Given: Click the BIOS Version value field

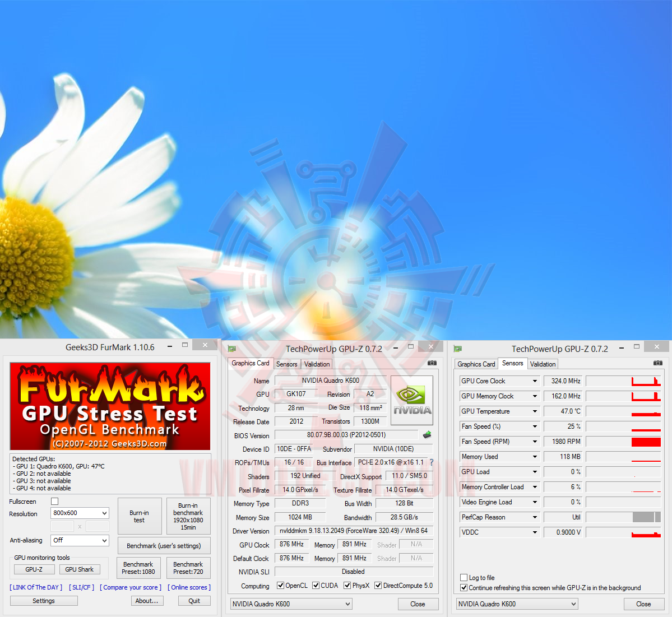Looking at the screenshot, I should pyautogui.click(x=346, y=435).
